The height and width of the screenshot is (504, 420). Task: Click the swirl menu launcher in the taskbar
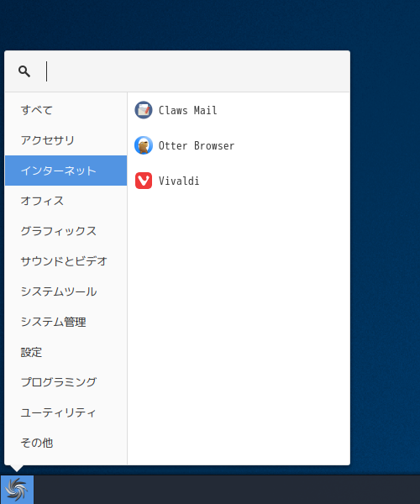coord(17,490)
